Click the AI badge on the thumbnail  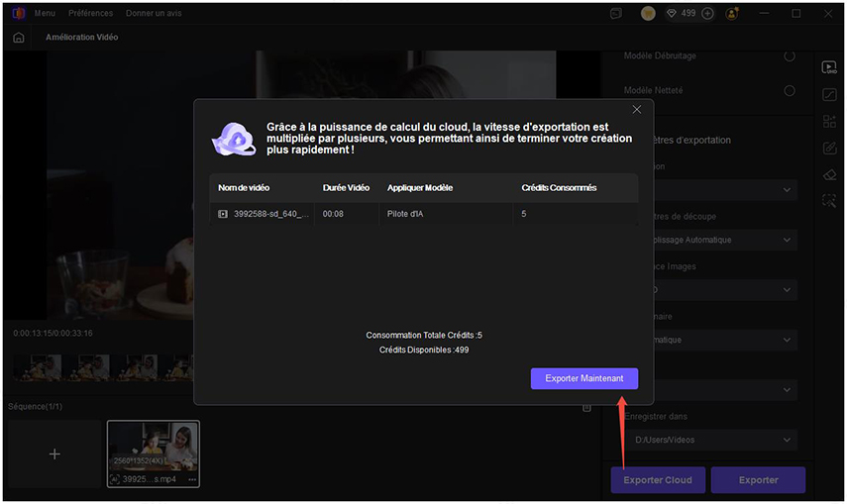[115, 479]
